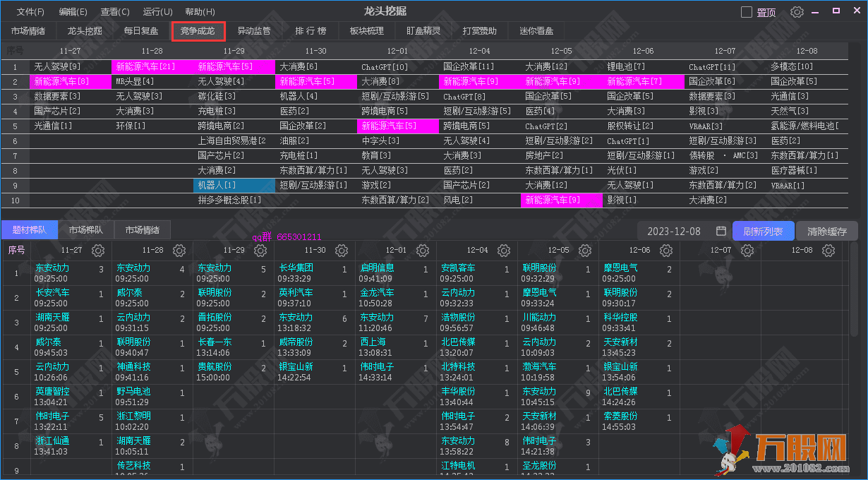
Task: Open the settings gear in the title bar
Action: click(x=797, y=12)
